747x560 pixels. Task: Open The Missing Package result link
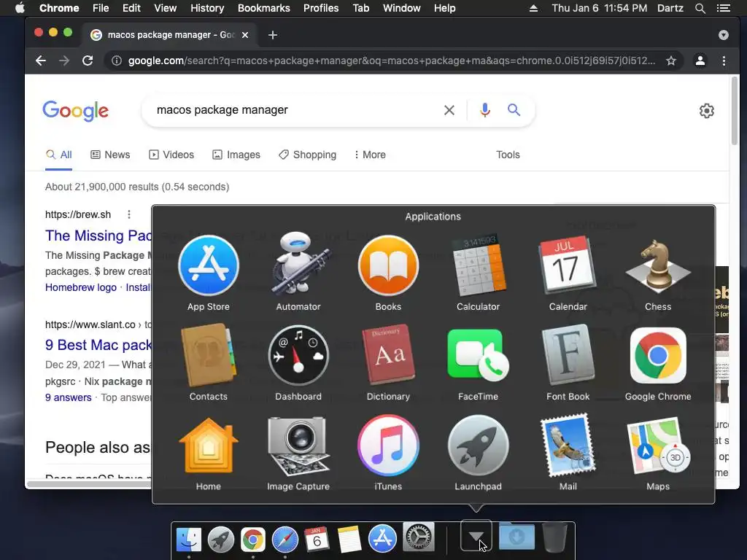(98, 236)
